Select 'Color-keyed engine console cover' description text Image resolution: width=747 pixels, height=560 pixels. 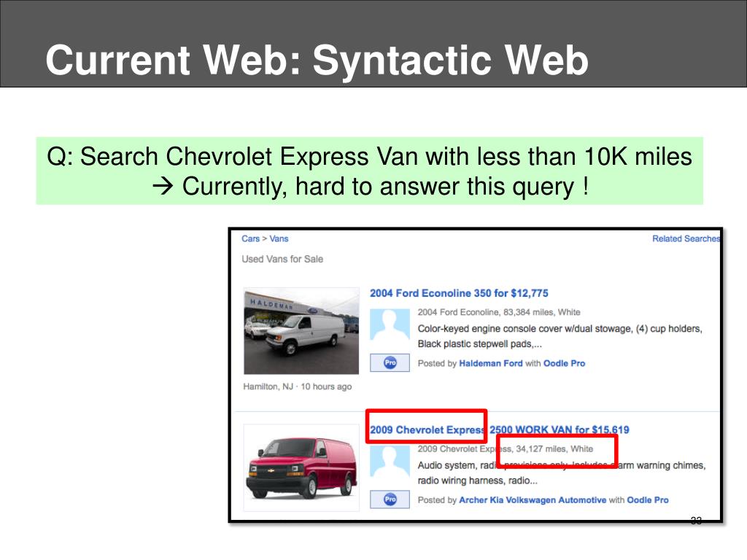click(560, 329)
